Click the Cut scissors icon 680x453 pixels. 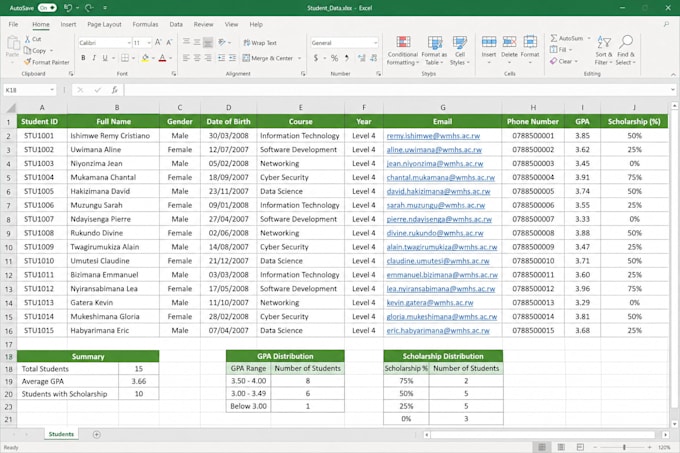tap(28, 39)
